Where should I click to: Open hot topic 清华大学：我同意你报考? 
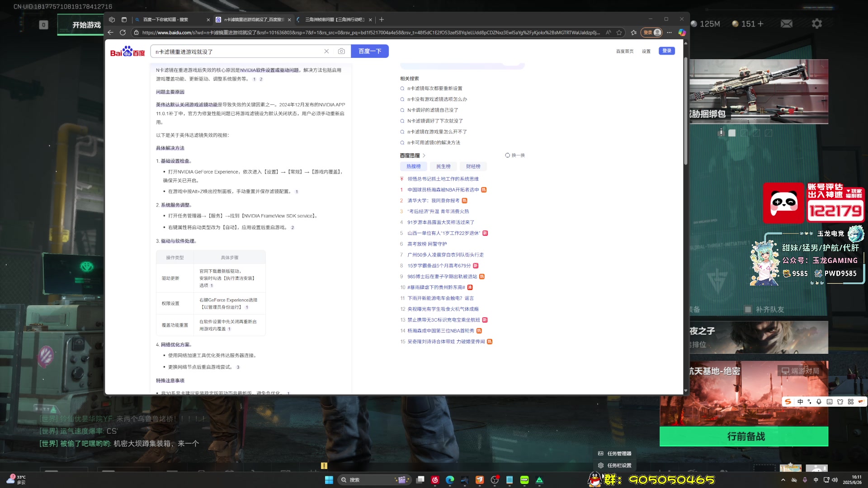433,201
